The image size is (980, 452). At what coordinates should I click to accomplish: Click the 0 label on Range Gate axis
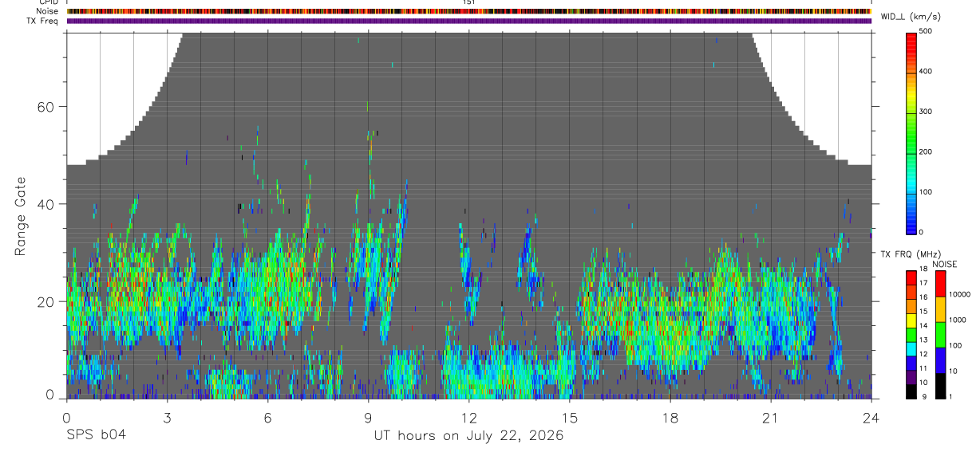coord(49,395)
